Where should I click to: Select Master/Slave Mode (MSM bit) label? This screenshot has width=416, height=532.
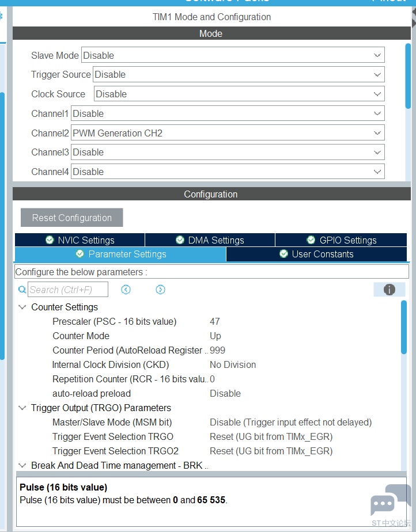point(112,423)
